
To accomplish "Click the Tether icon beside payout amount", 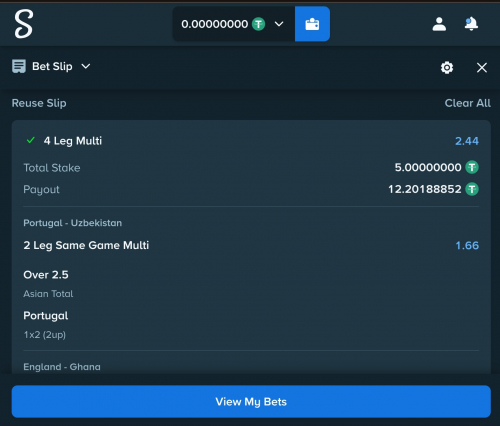I will coord(472,189).
